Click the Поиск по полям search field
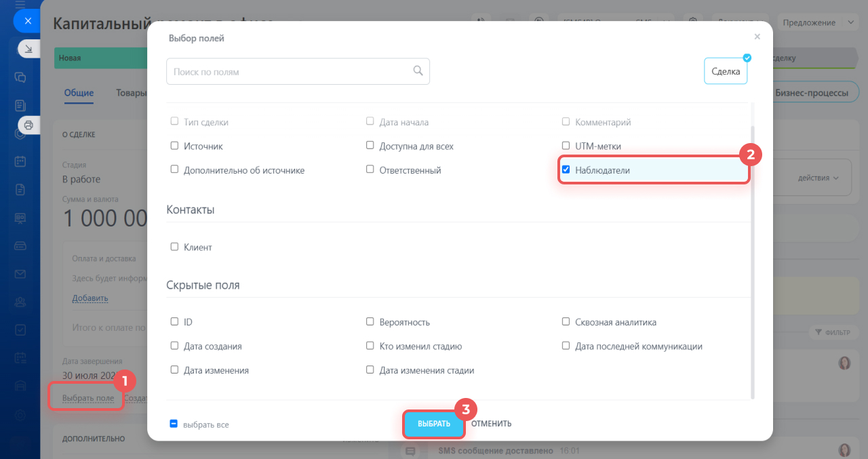 click(298, 71)
